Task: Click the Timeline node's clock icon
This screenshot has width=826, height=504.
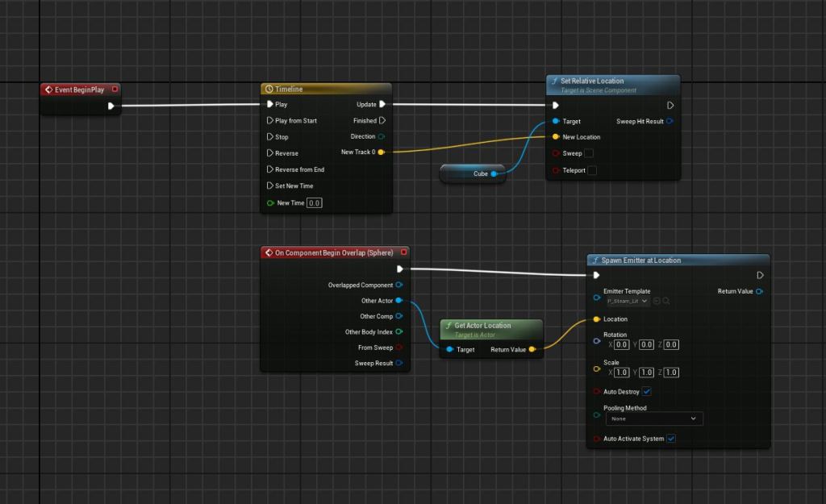Action: coord(269,89)
